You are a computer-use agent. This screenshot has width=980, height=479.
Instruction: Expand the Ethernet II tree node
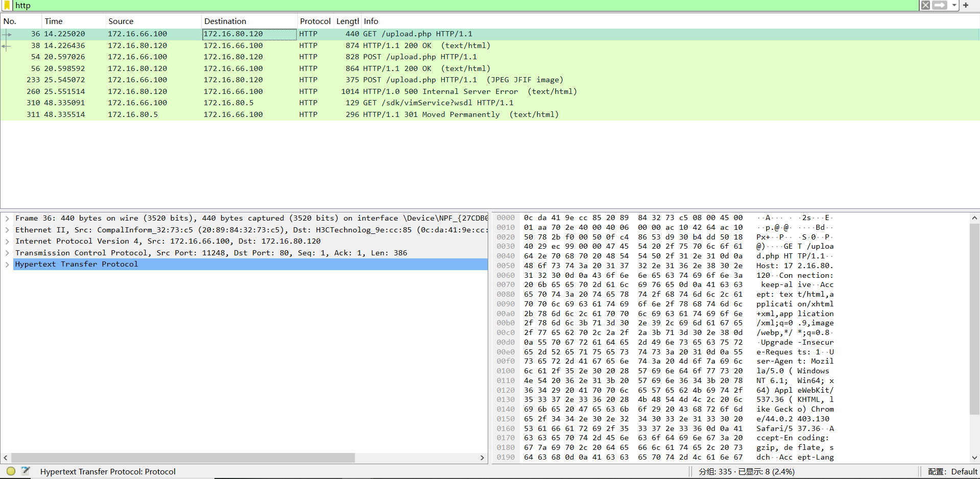pos(7,230)
